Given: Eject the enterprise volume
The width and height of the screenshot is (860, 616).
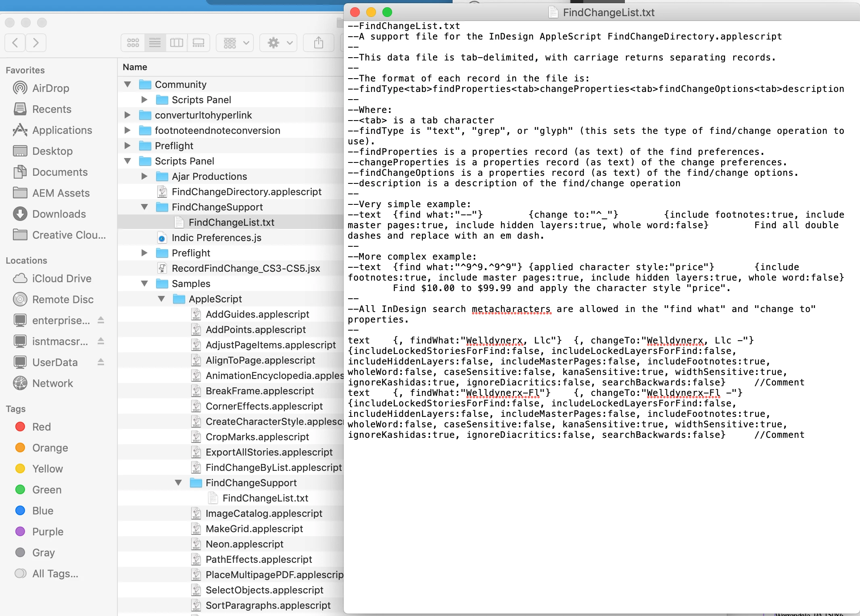Looking at the screenshot, I should [101, 320].
